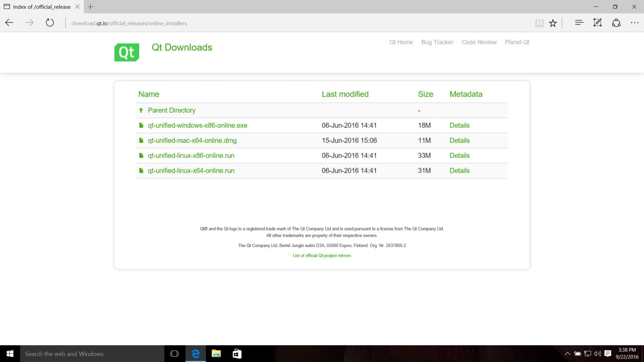This screenshot has height=362, width=644.
Task: Open the Share icon in browser toolbar
Action: tap(616, 23)
